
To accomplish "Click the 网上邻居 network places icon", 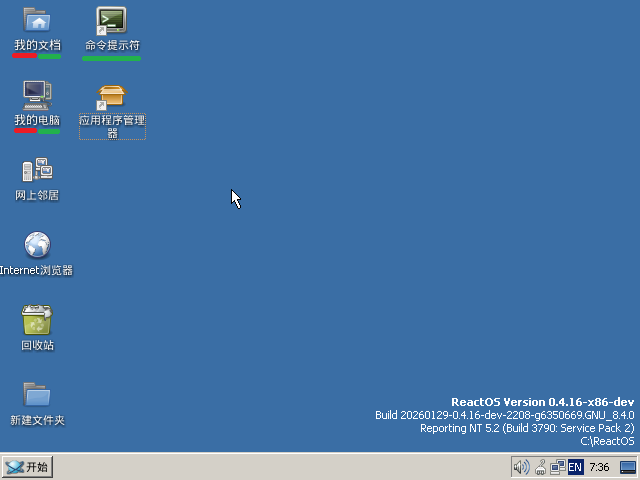I will [37, 170].
